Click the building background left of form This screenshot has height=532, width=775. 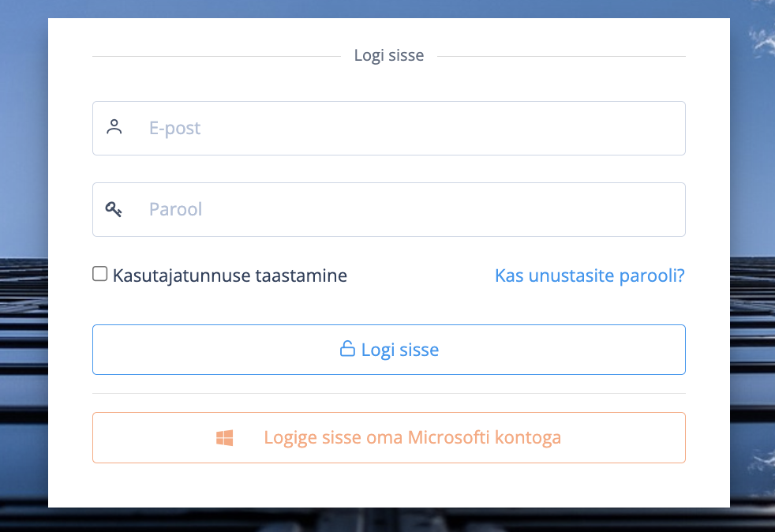(23, 355)
